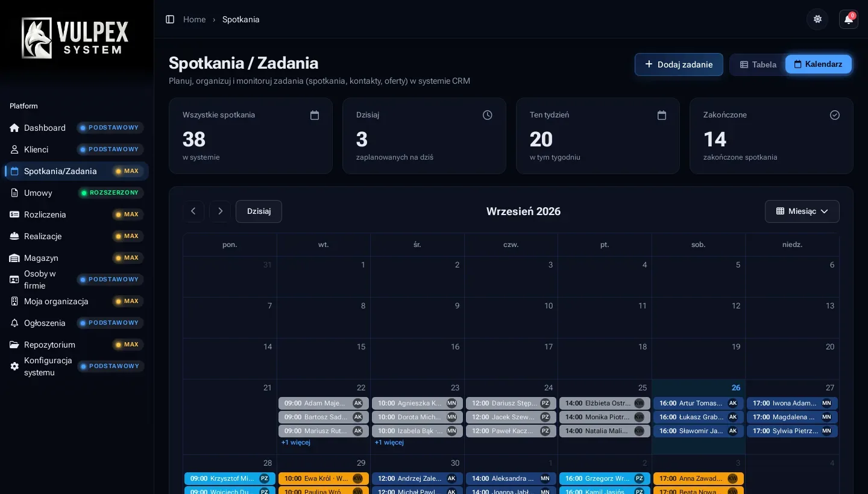Screen dimensions: 868x494
Task: Open the 10:00 Dorota Mich... meeting
Action: 417,417
